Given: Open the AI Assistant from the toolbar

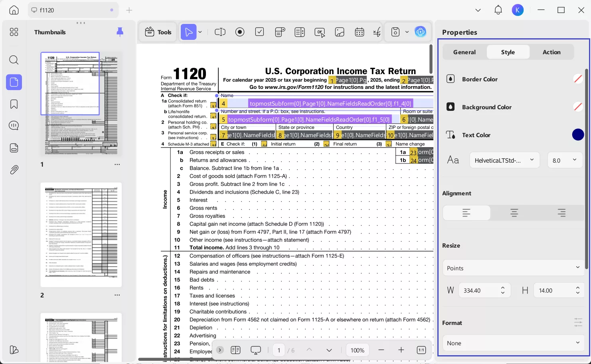Looking at the screenshot, I should [x=421, y=32].
